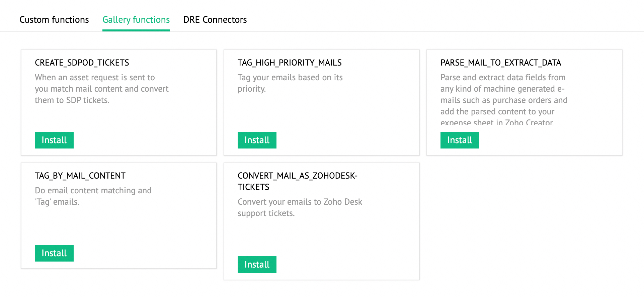Click the asset request SDP tickets description

pos(101,89)
